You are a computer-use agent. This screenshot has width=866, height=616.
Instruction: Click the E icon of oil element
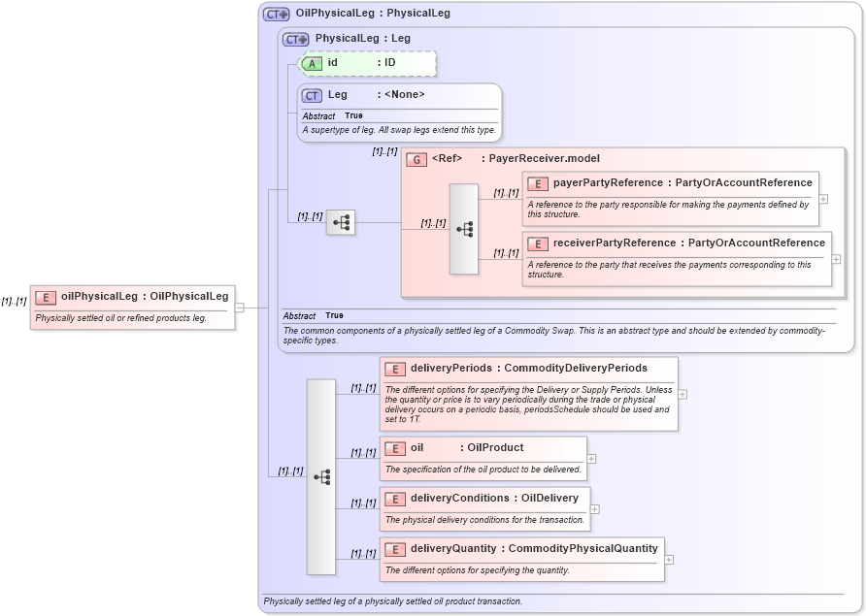(395, 449)
